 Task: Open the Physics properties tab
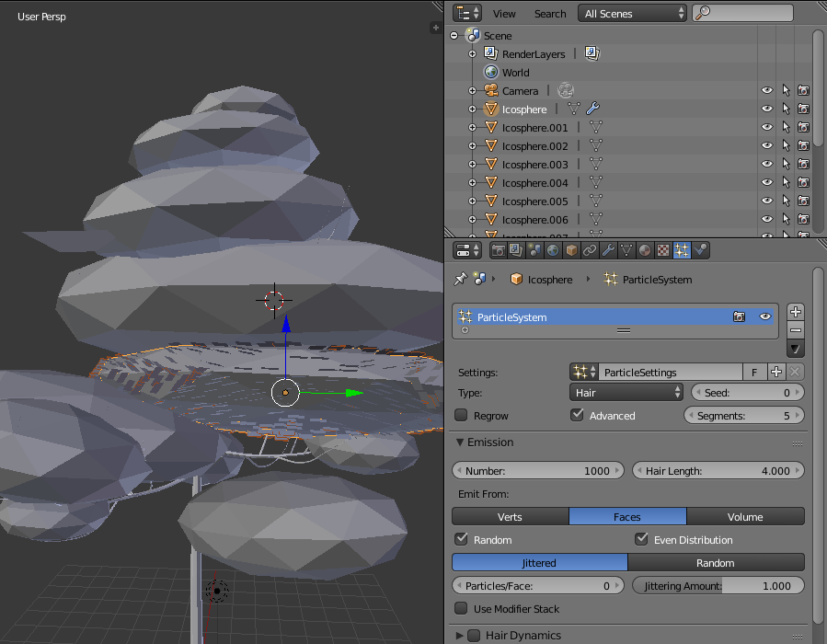(700, 250)
